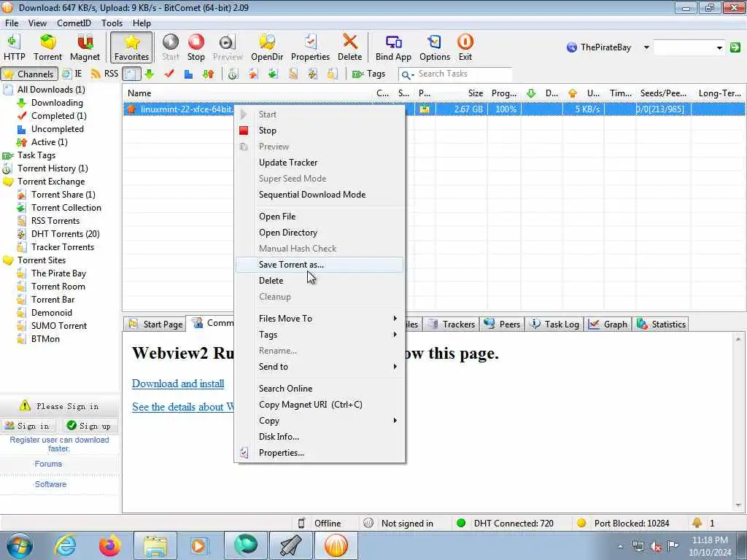This screenshot has width=747, height=560.
Task: Switch to the Peers tab
Action: coord(502,324)
